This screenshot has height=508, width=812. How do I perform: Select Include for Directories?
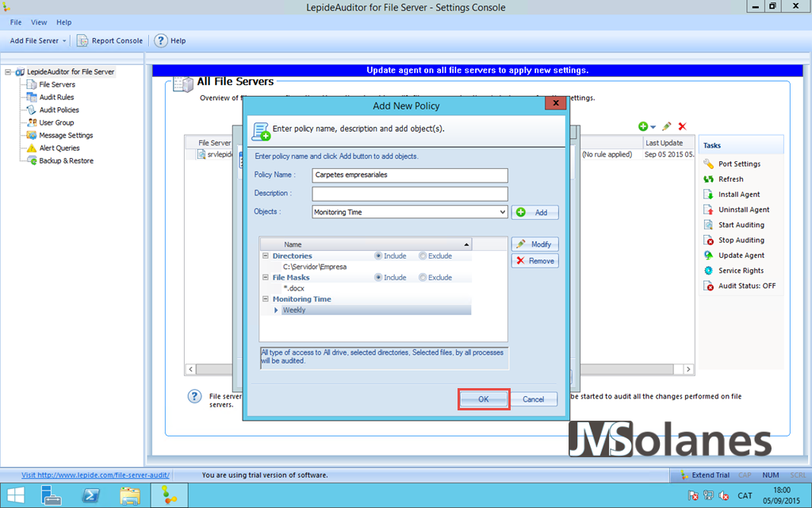[x=378, y=256]
